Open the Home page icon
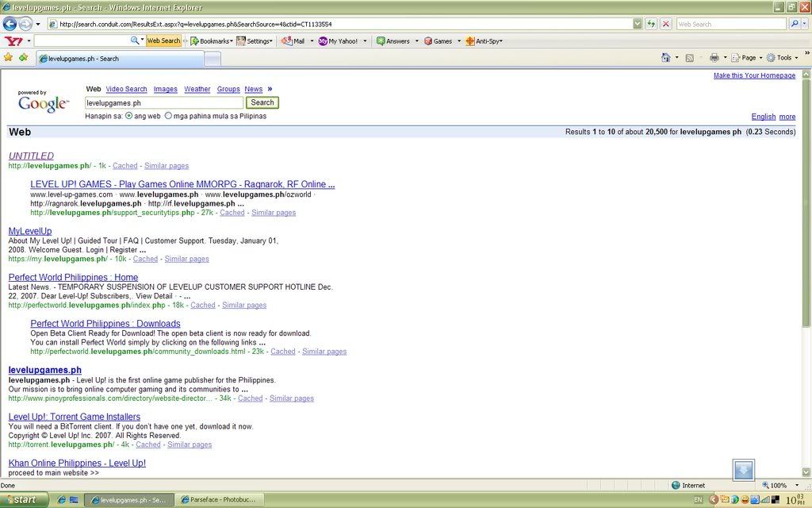This screenshot has width=812, height=508. (x=666, y=58)
